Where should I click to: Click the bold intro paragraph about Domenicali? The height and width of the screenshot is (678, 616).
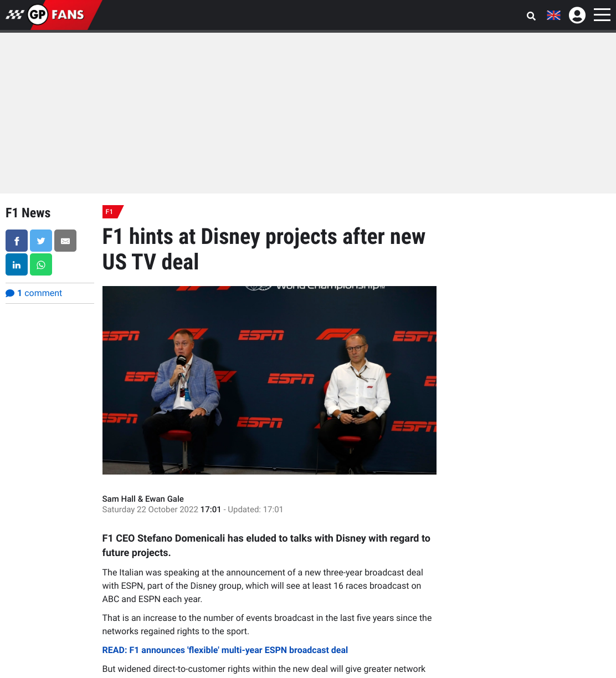(266, 546)
